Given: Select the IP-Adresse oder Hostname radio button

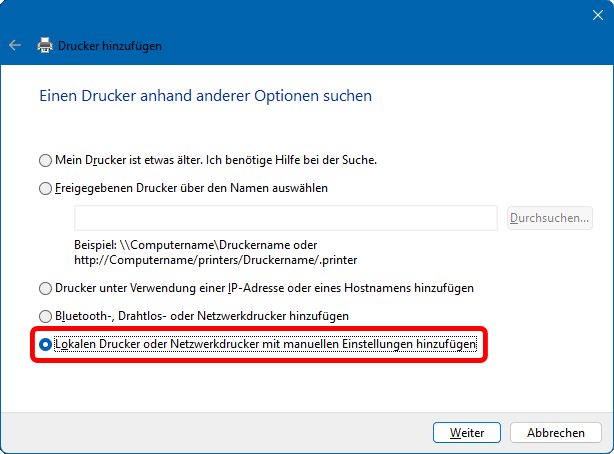Looking at the screenshot, I should [45, 288].
